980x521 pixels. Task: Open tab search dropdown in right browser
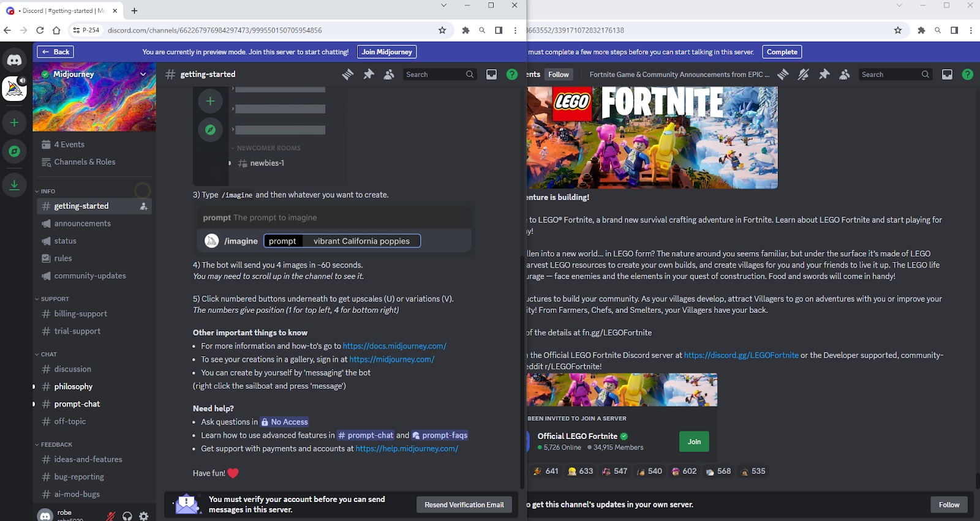(899, 6)
